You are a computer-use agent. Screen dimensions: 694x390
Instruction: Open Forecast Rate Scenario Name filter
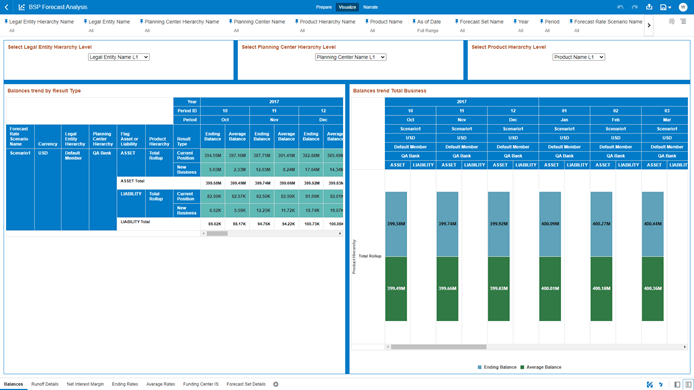pos(608,22)
